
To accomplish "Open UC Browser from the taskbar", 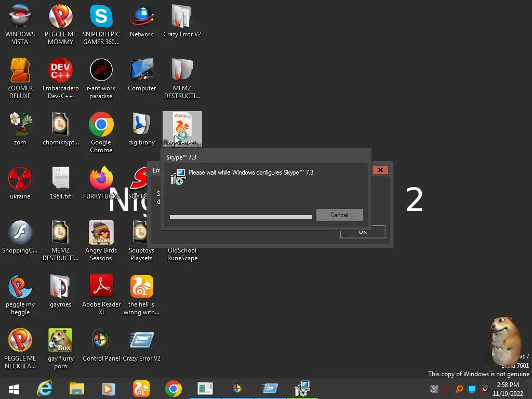I will [x=141, y=389].
